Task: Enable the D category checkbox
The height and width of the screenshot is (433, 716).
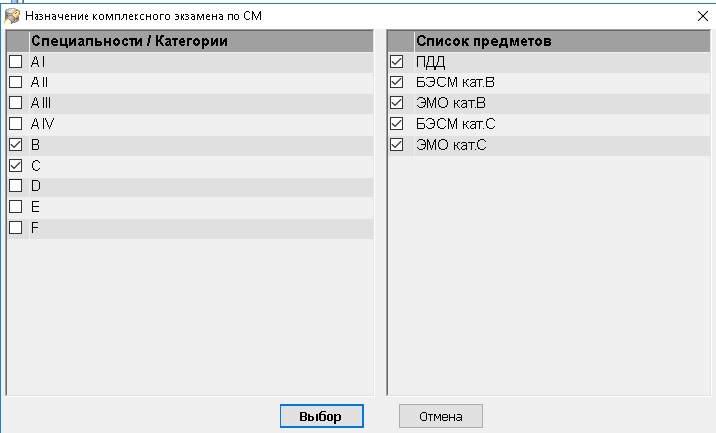Action: click(16, 186)
